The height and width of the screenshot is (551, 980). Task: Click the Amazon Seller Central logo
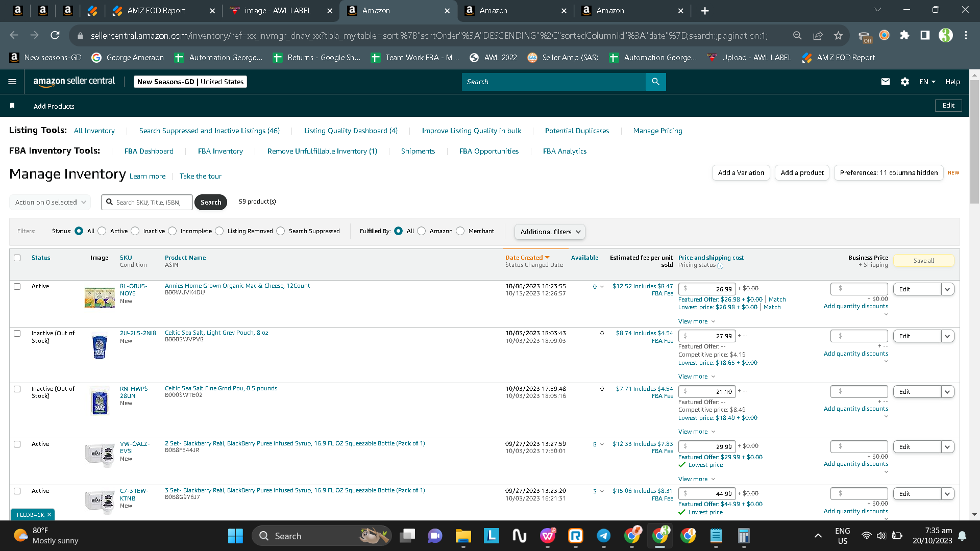[74, 82]
